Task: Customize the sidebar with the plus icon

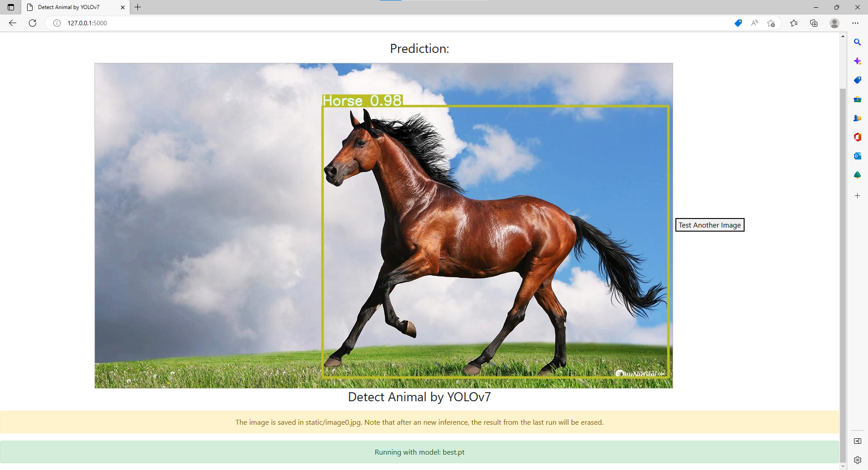Action: pos(858,196)
